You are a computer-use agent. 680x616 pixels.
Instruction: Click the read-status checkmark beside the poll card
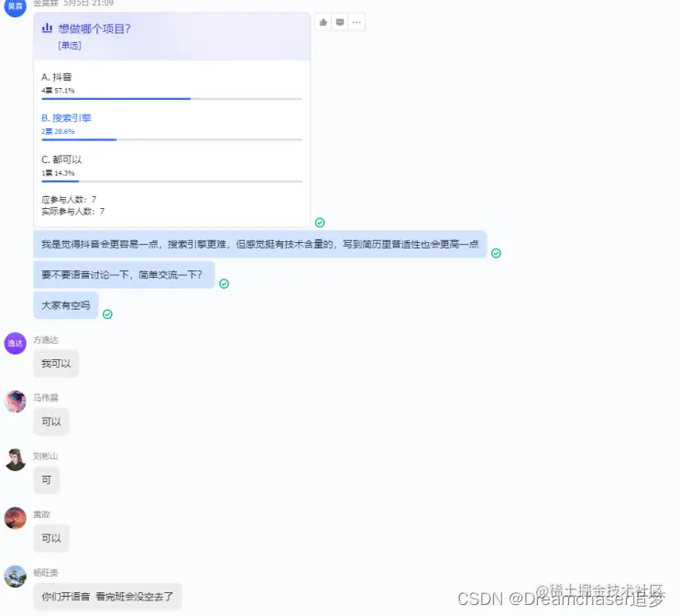pos(320,223)
